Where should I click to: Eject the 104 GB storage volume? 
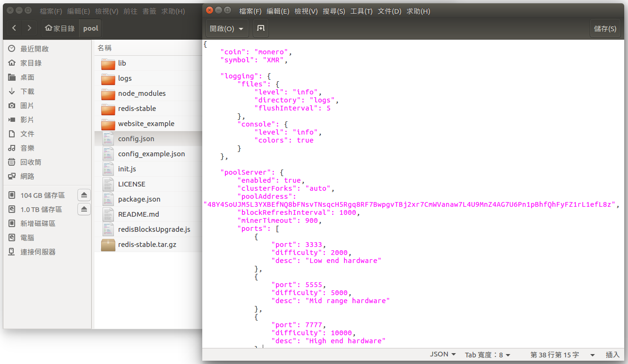coord(84,195)
